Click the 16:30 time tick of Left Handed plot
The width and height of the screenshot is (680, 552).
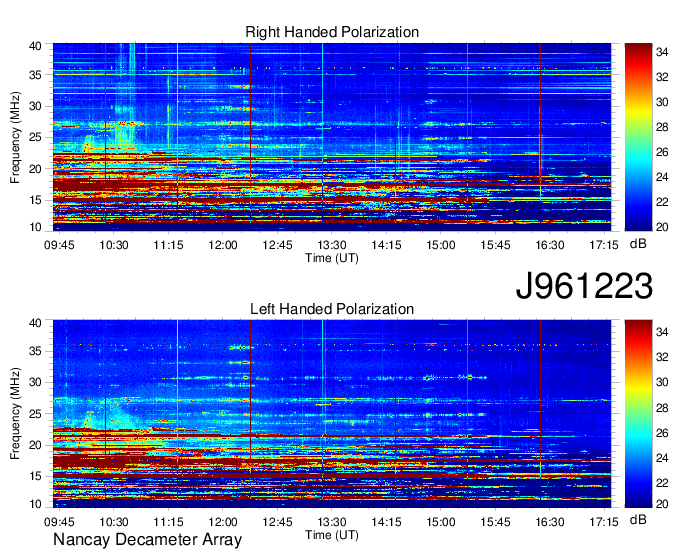(x=549, y=522)
